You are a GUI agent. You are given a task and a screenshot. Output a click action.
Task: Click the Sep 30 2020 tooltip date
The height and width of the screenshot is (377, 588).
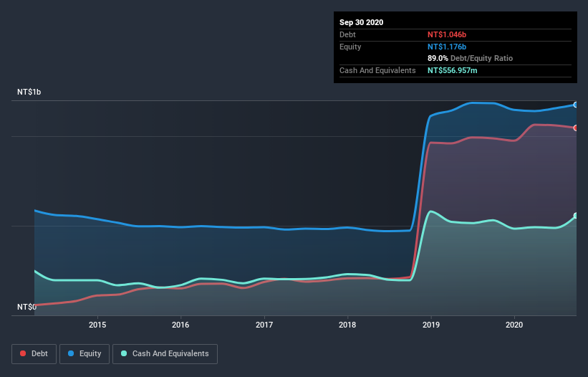[x=362, y=22]
